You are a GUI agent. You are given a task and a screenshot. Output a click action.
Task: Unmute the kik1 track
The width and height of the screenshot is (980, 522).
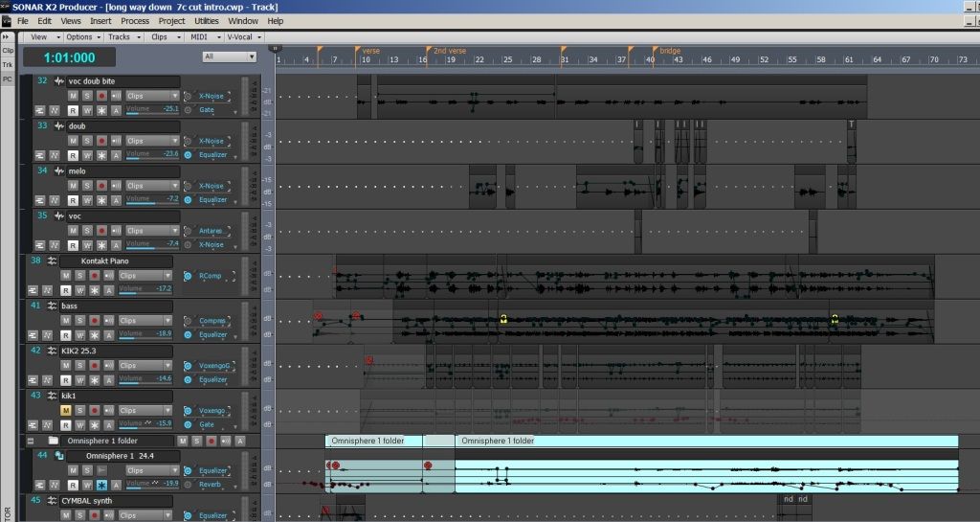66,410
